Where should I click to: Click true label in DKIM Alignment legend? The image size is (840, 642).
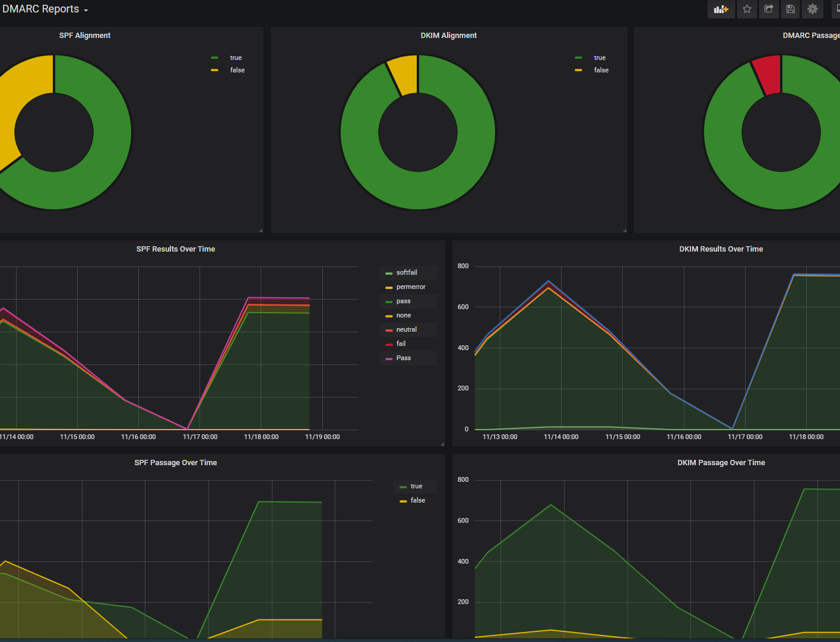600,58
